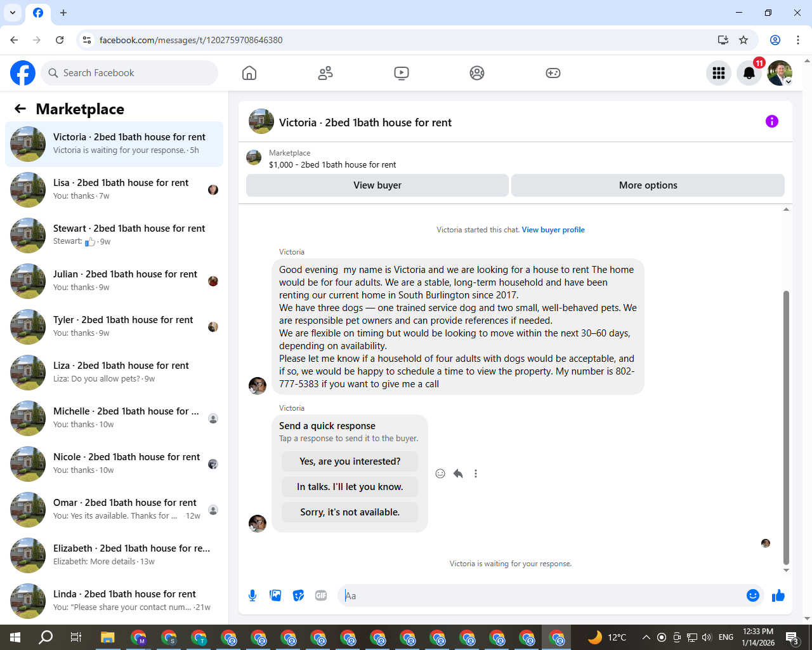The height and width of the screenshot is (650, 812).
Task: Show hidden system tray icons
Action: click(646, 637)
